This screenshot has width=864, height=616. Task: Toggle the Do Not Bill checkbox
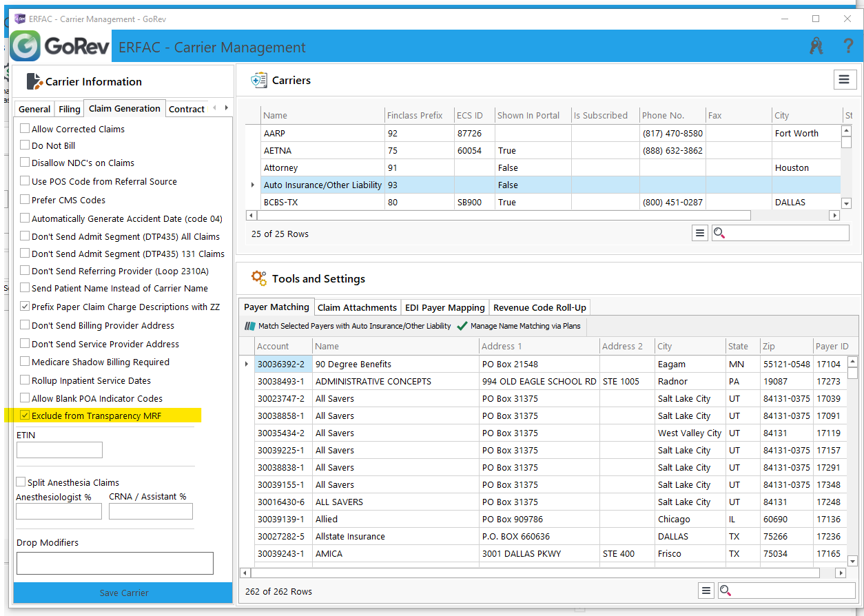[x=25, y=145]
